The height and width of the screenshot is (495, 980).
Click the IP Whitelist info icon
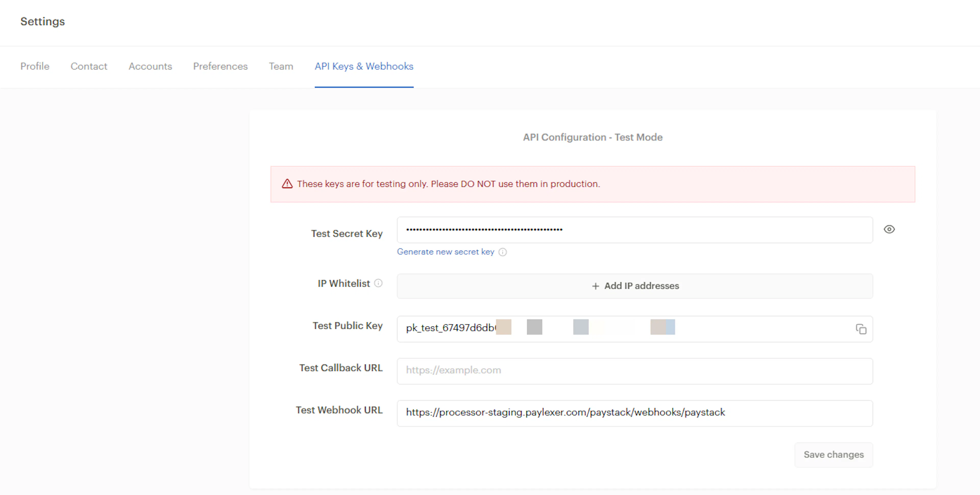pos(378,283)
